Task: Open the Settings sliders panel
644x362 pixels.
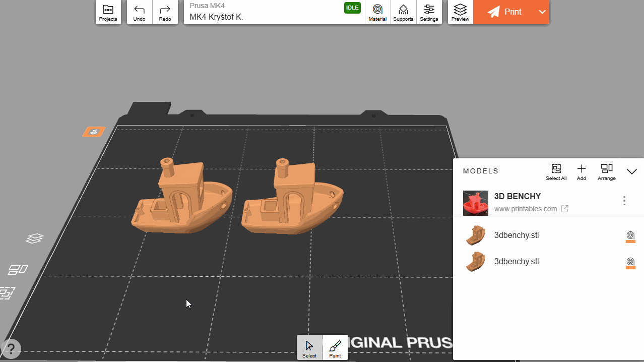Action: [x=429, y=12]
